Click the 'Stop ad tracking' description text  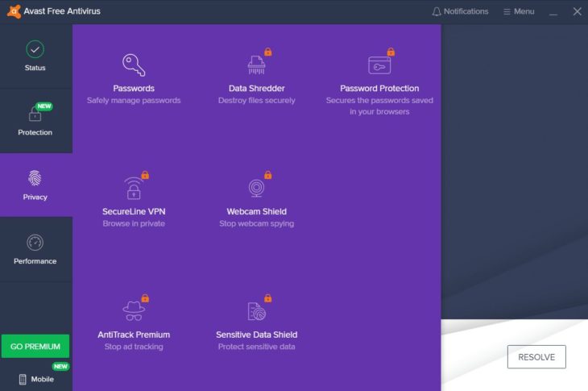click(x=134, y=347)
